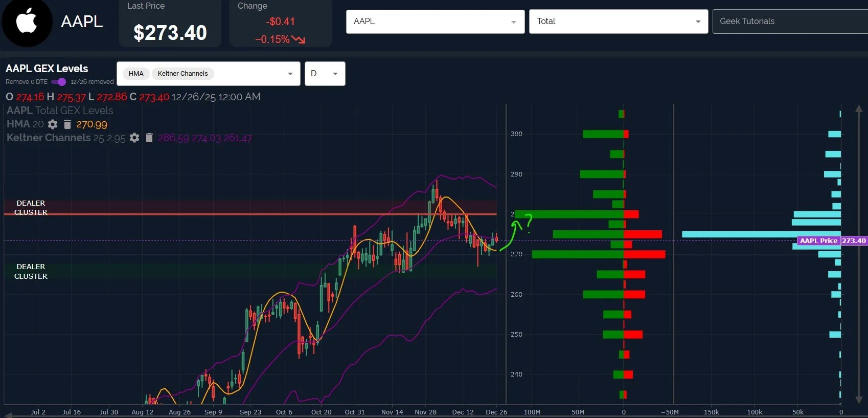Screen dimensions: 868x418
Task: Click the AAPL title beside logo
Action: point(82,21)
